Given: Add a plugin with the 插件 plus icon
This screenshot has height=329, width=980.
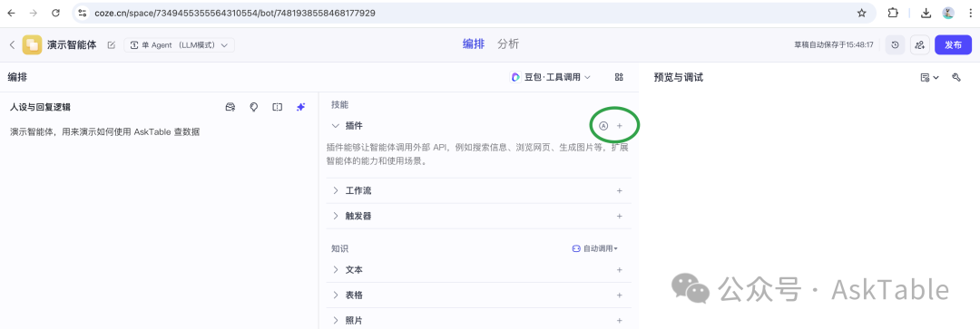Looking at the screenshot, I should (x=620, y=125).
